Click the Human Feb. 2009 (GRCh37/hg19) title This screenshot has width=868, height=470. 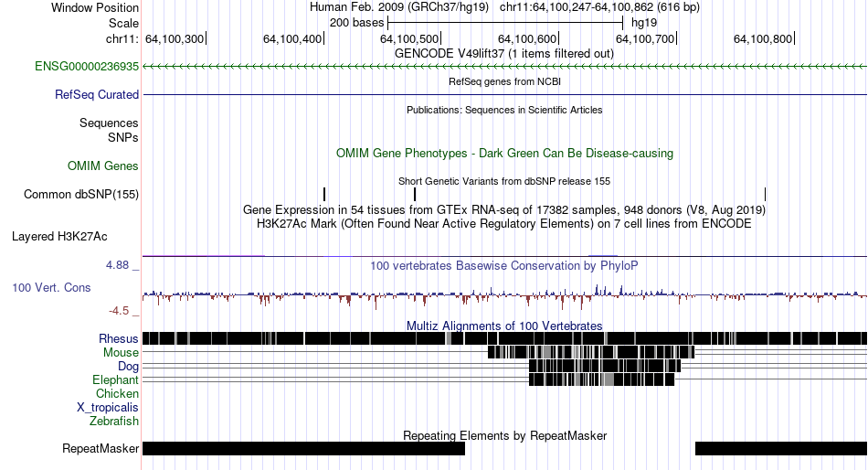399,7
